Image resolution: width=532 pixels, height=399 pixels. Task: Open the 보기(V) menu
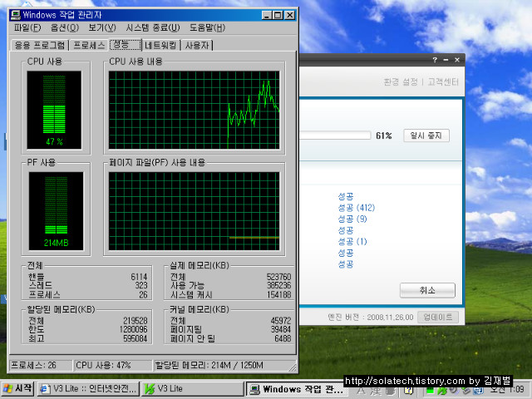[x=102, y=27]
